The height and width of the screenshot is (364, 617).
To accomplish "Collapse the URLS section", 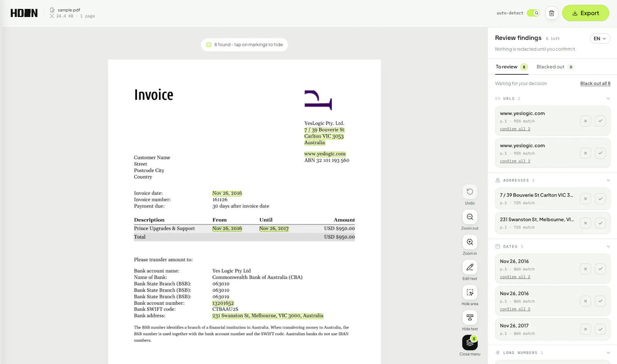I will coord(608,99).
